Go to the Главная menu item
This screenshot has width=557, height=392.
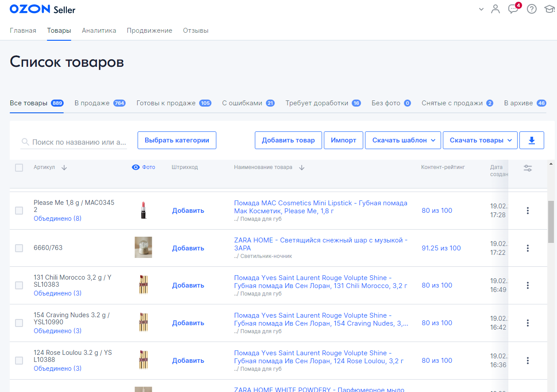tap(23, 31)
